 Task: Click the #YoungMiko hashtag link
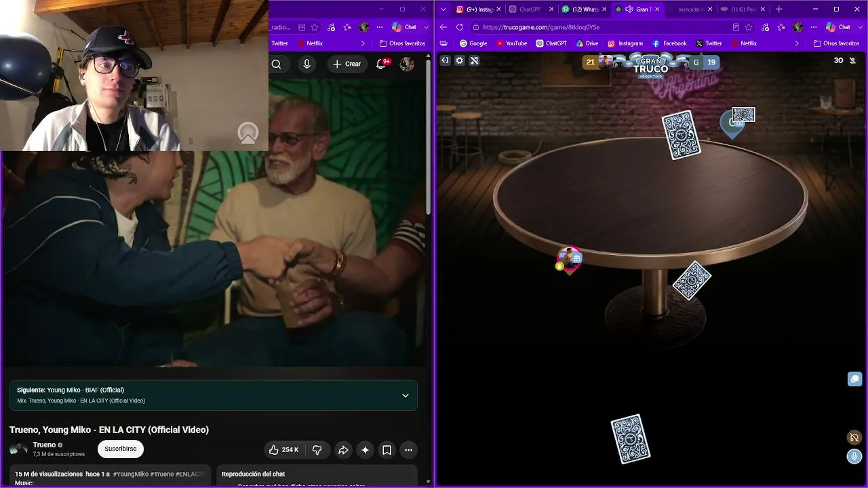pyautogui.click(x=131, y=474)
